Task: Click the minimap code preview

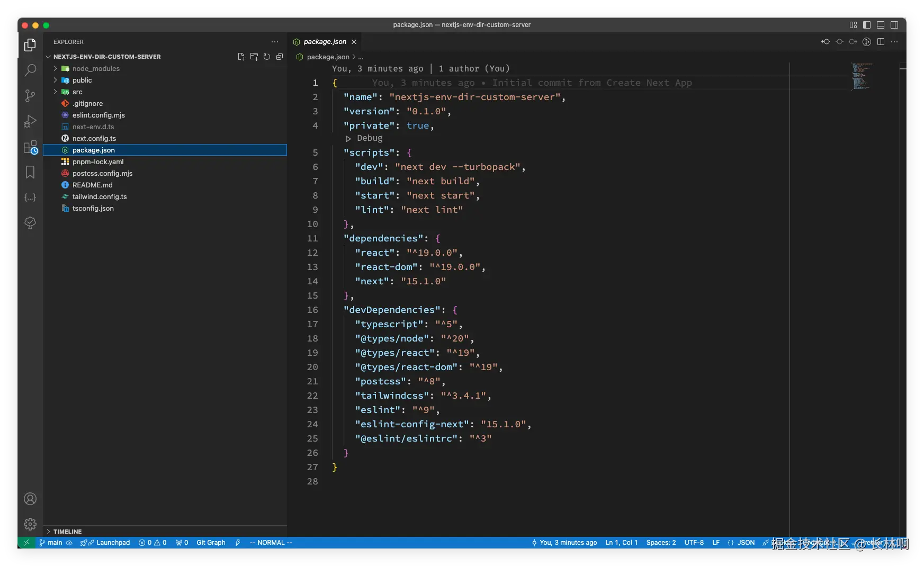Action: point(862,76)
